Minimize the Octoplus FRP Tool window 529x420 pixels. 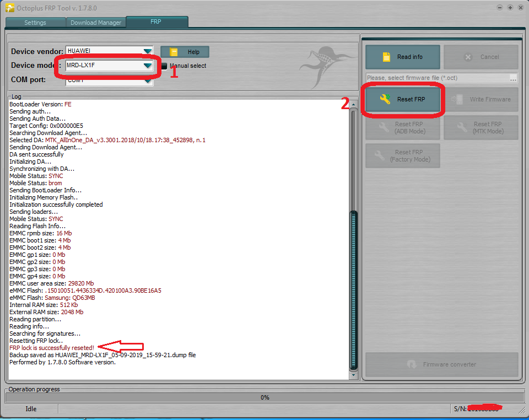[500, 7]
